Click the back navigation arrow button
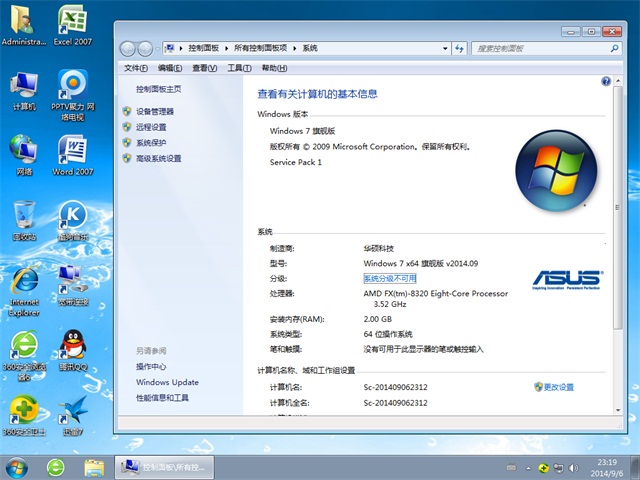 coord(129,48)
